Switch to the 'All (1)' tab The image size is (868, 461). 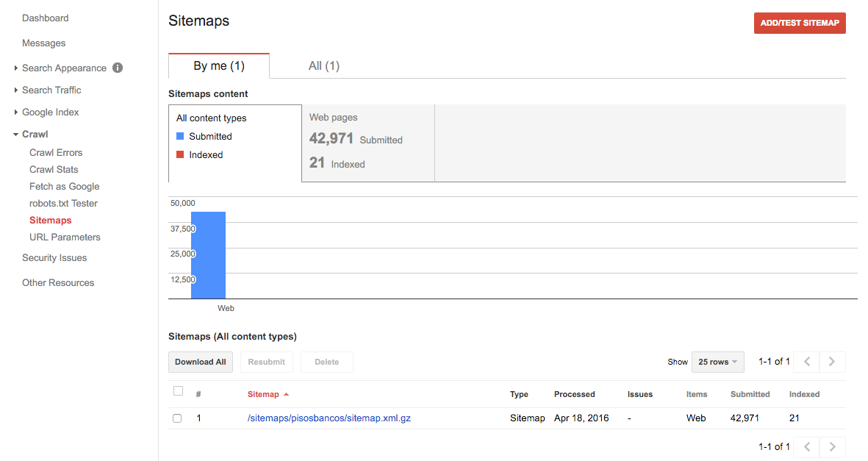[x=324, y=65]
